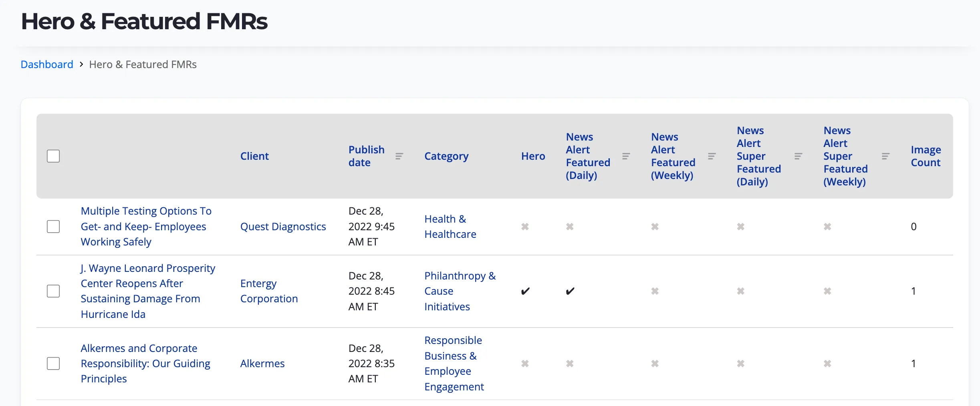The image size is (980, 406).
Task: Open Philanthropy & Cause Initiatives category
Action: pos(460,291)
